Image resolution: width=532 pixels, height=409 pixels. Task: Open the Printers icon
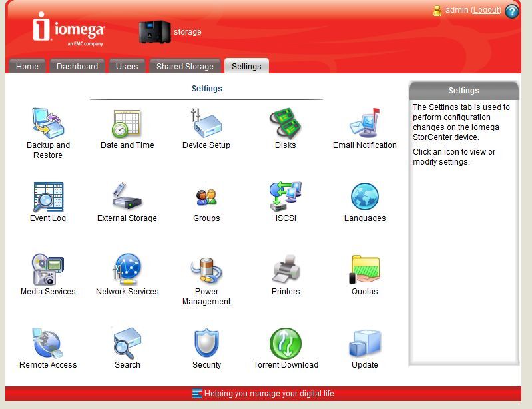click(286, 270)
